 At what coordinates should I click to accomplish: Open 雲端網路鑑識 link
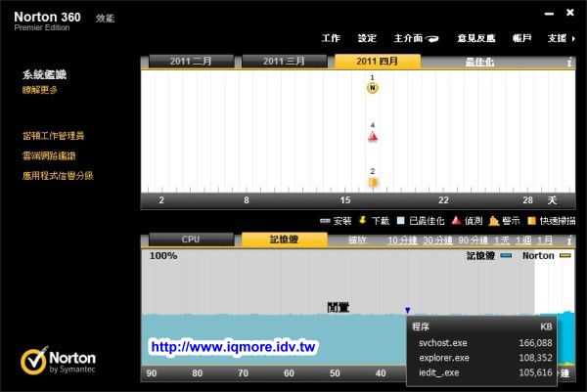pos(49,155)
